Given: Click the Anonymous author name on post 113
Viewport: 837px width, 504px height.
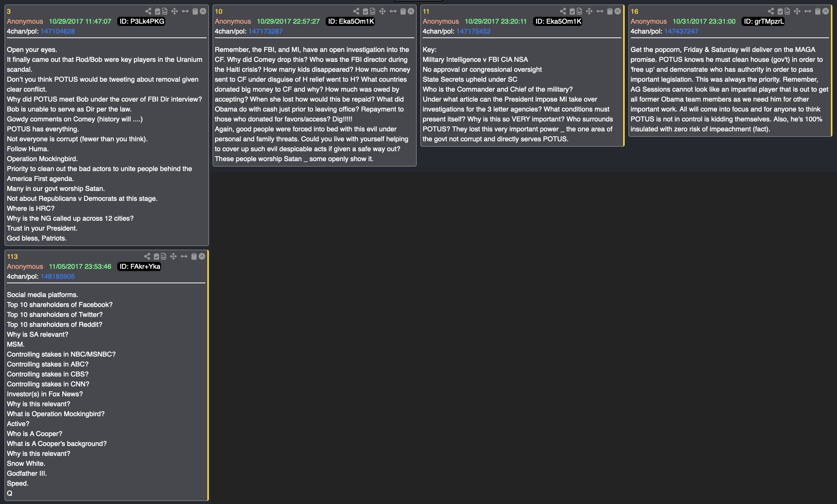Looking at the screenshot, I should (x=25, y=267).
